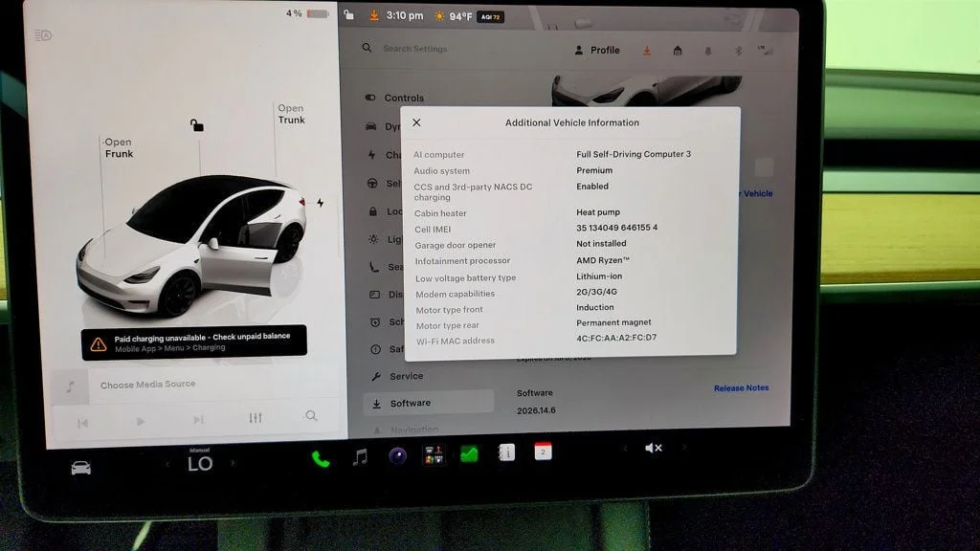Open the Trunk
980x551 pixels.
291,114
